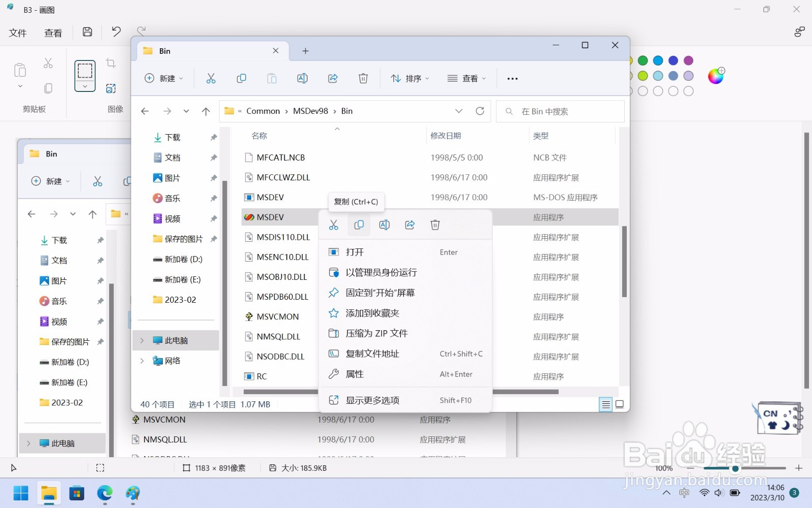The height and width of the screenshot is (508, 812).
Task: Save the Paint image
Action: [87, 32]
